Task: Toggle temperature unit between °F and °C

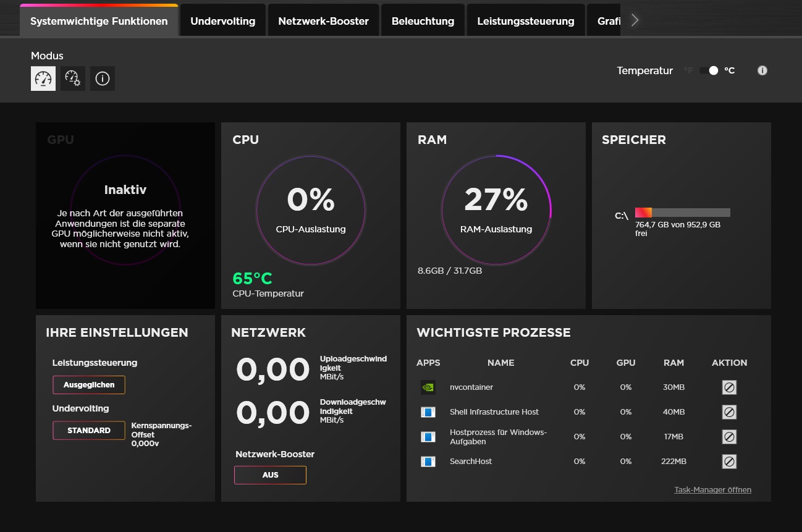Action: (709, 70)
